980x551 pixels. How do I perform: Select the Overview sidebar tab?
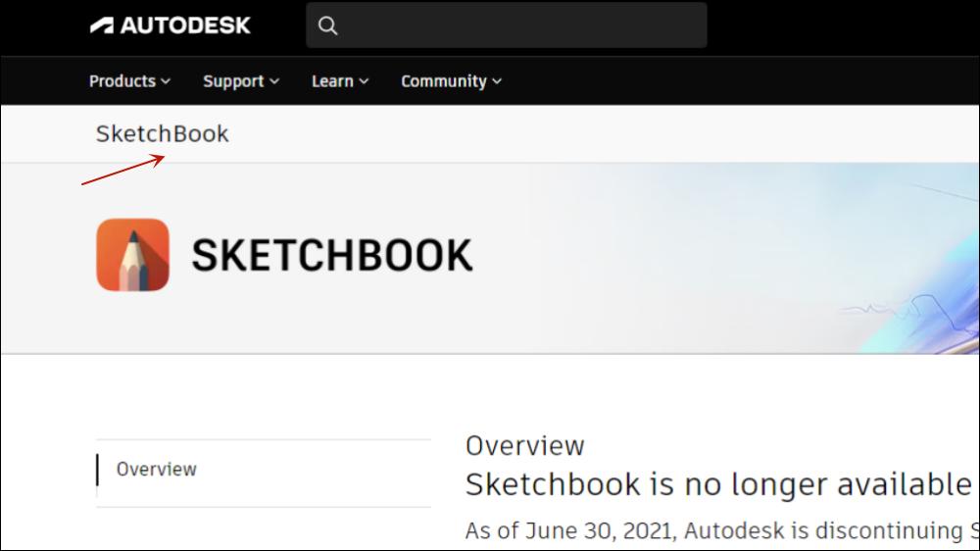pyautogui.click(x=264, y=470)
